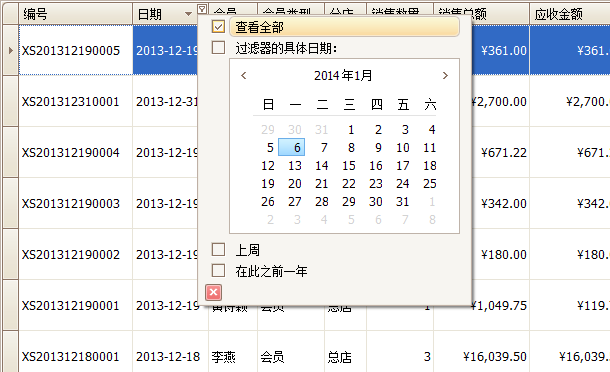The width and height of the screenshot is (610, 372).
Task: Click amount ¥180.00 in 销售总额 column
Action: pos(503,254)
